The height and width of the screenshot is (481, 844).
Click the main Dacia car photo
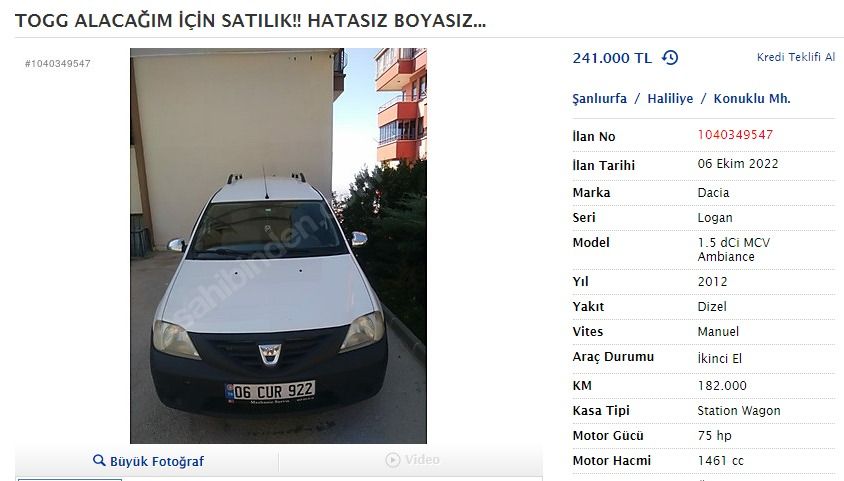(278, 246)
